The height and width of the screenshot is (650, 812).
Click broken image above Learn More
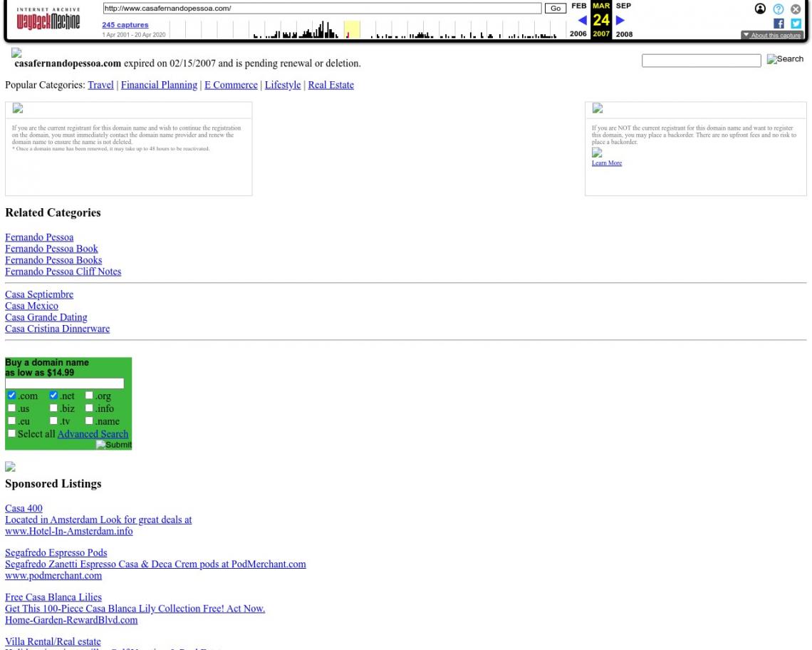coord(597,153)
